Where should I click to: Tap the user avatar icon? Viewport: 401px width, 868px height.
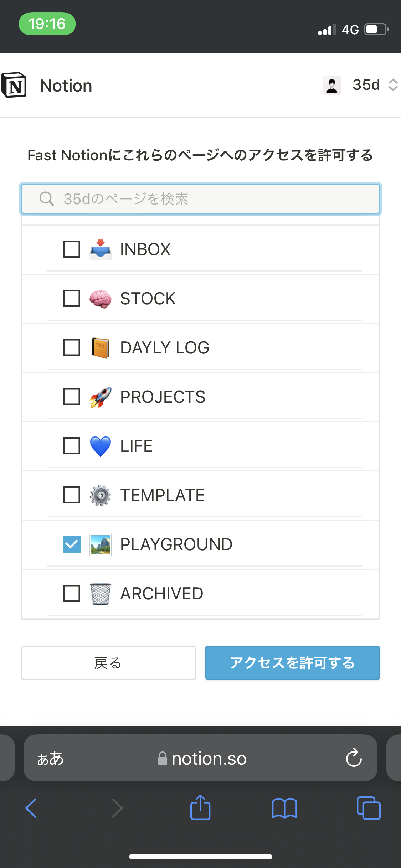tap(332, 86)
